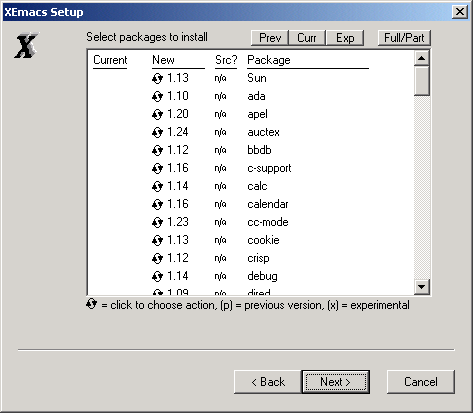Click version 1.10 in ada row
Viewport: 473px width, 413px height.
178,96
